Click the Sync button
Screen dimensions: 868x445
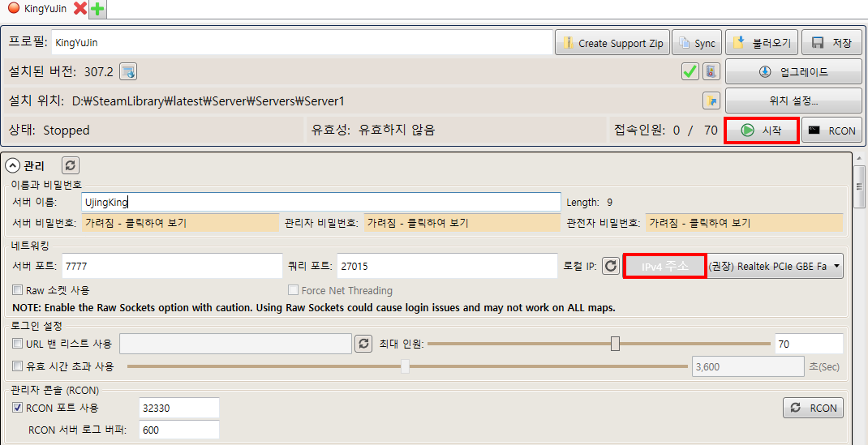(697, 43)
